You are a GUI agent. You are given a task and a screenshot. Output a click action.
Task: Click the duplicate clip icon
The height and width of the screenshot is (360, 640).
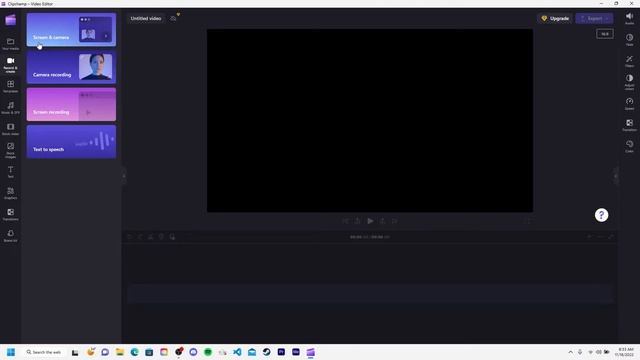[x=172, y=237]
